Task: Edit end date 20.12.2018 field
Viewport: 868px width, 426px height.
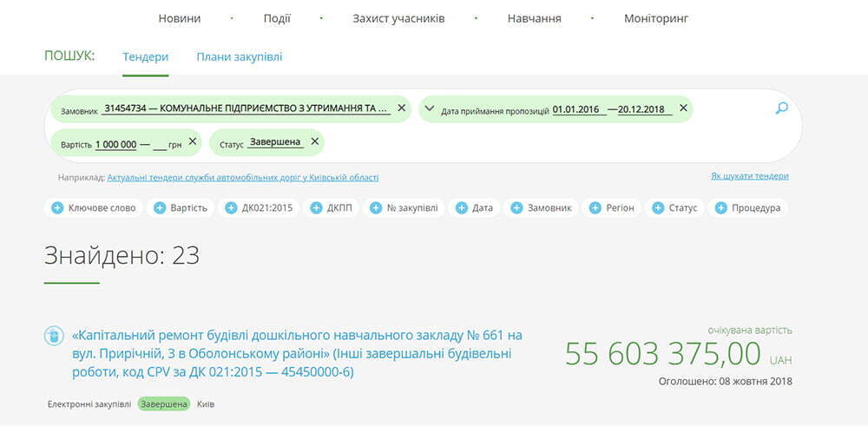Action: tap(644, 109)
